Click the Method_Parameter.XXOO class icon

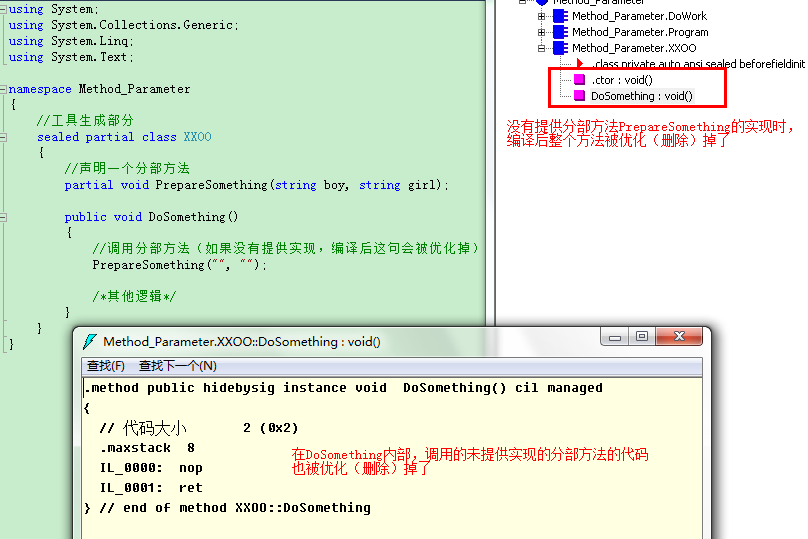click(x=560, y=48)
